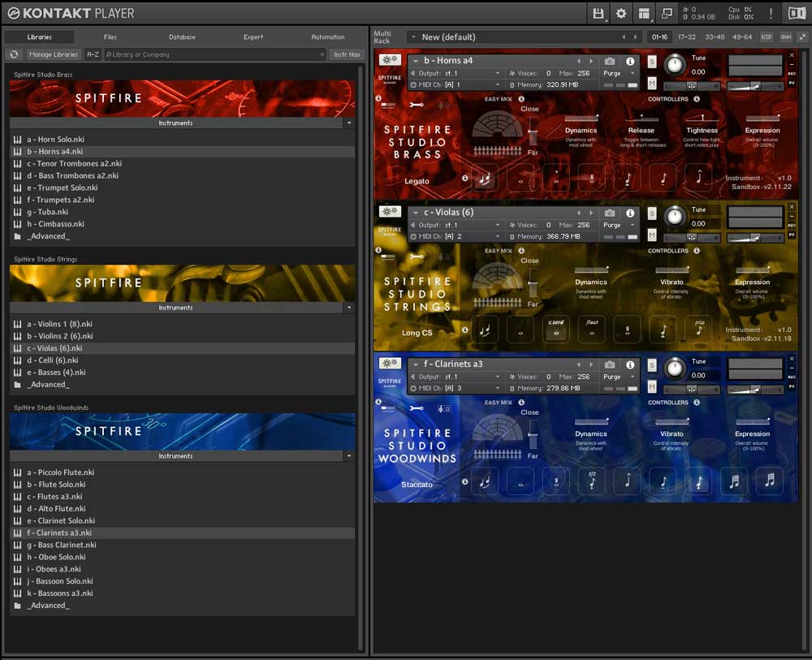The height and width of the screenshot is (660, 812).
Task: Mute the Horns a4 instrument
Action: click(x=652, y=83)
